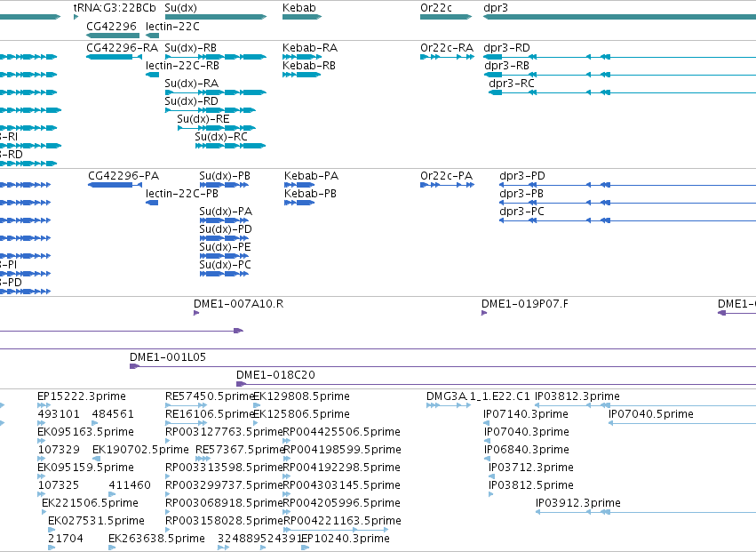Click EST RE57450.5prime label

(210, 396)
